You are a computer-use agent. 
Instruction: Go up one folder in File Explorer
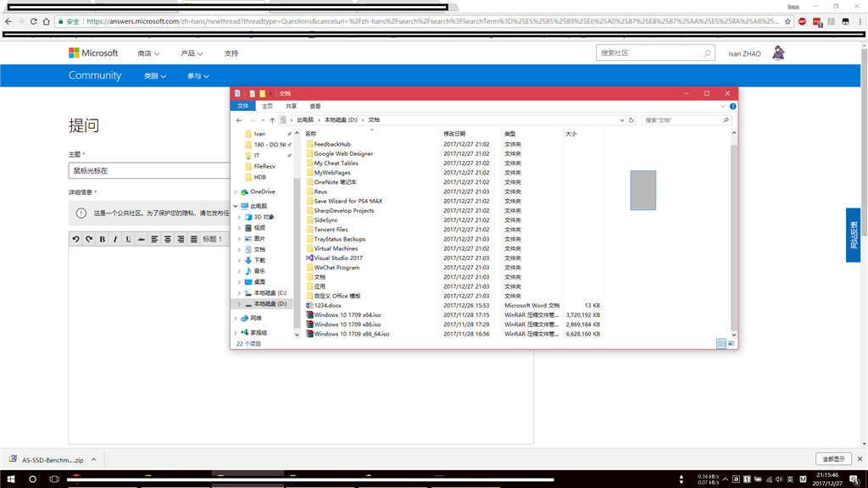pyautogui.click(x=272, y=120)
